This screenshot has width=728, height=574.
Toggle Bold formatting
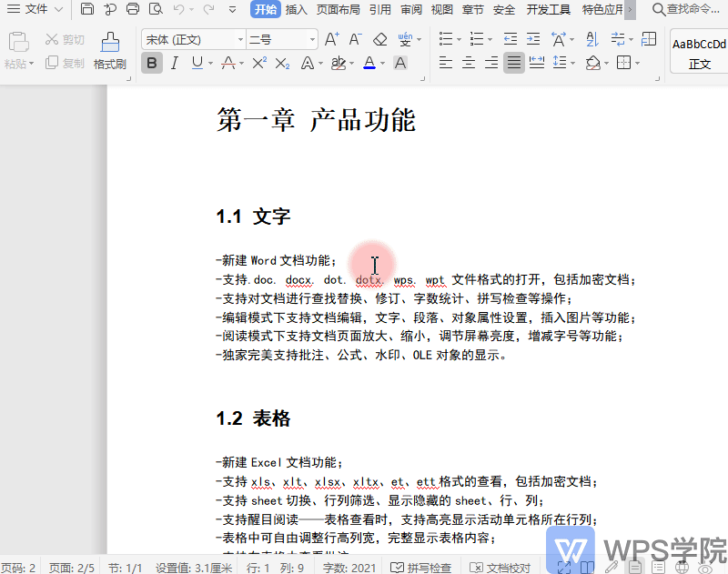tap(152, 63)
